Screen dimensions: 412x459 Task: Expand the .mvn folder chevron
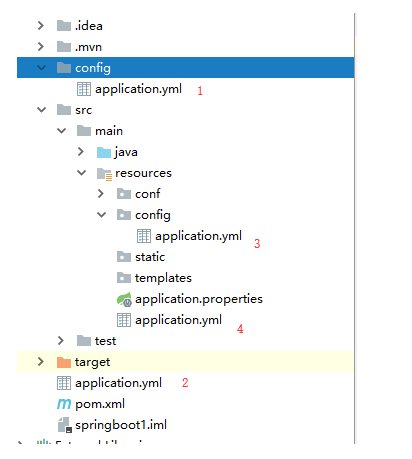point(41,47)
